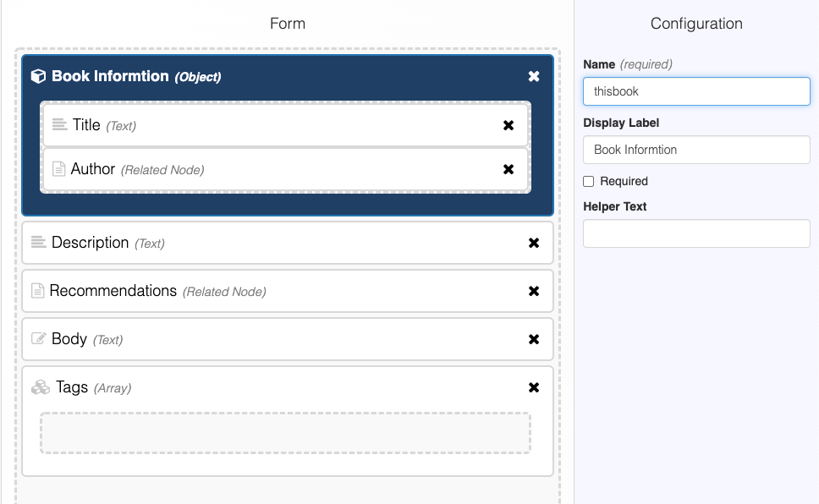
Task: Click the empty drop zone inside Tags
Action: (285, 433)
